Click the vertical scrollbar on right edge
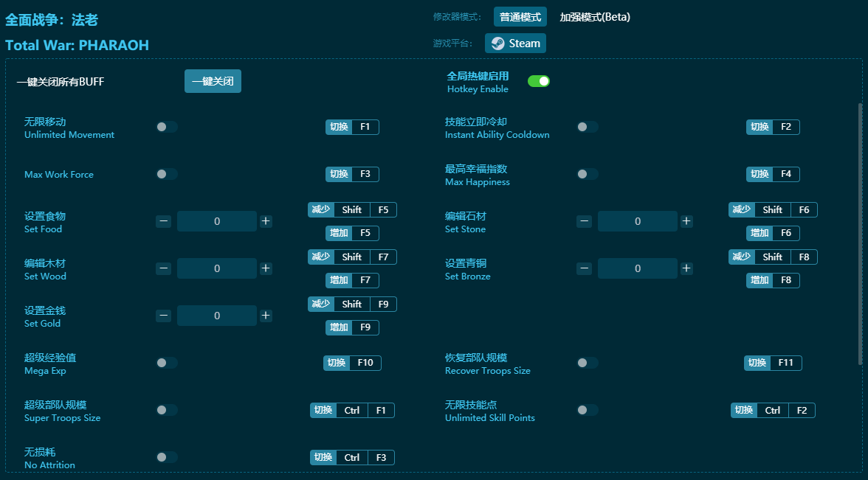 859,233
